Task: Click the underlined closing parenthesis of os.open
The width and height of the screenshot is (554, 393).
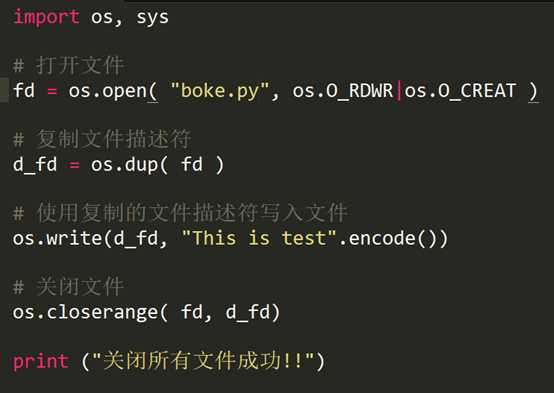Action: tap(533, 92)
